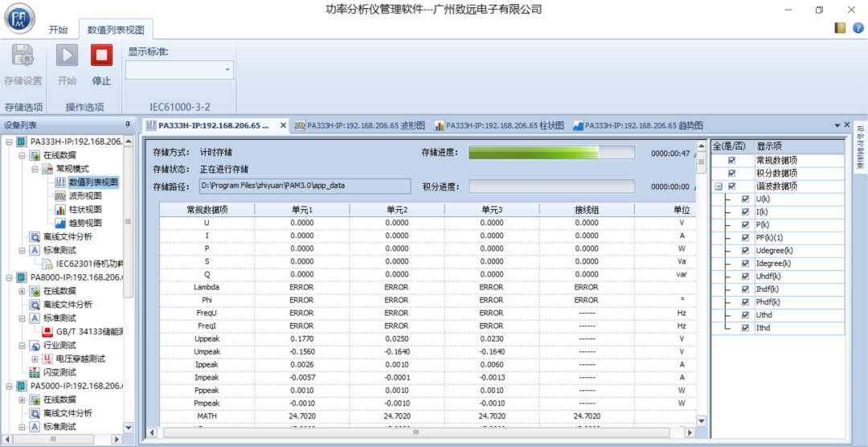Open the 显示标准 dropdown list
The width and height of the screenshot is (868, 447).
pos(227,70)
